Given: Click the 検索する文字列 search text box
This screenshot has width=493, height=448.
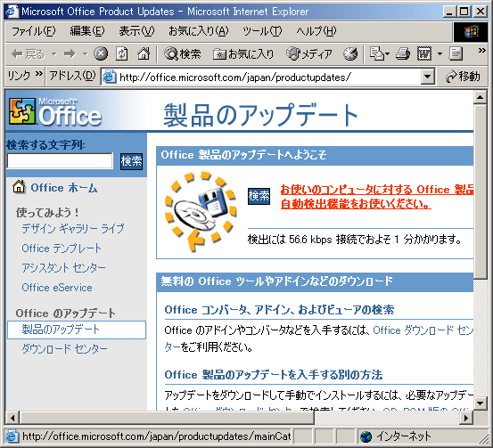Looking at the screenshot, I should coord(60,161).
